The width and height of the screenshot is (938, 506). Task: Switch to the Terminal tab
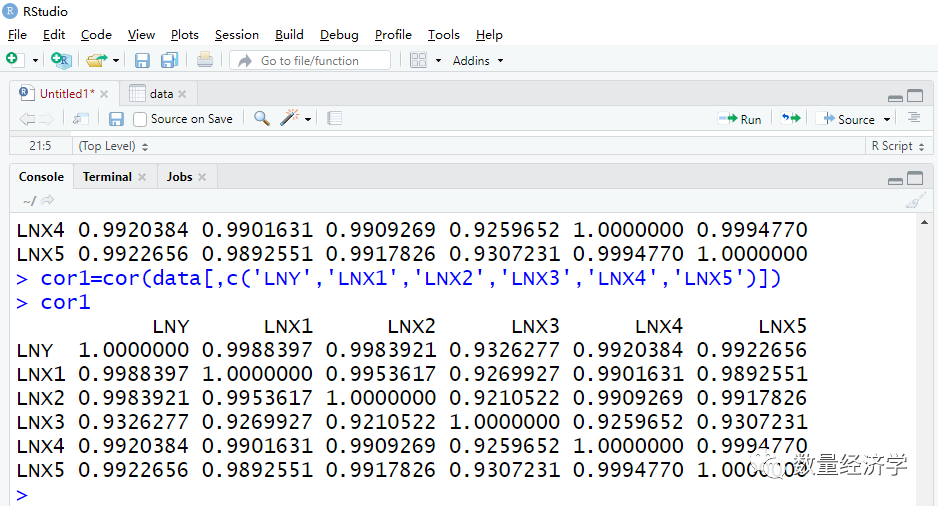pyautogui.click(x=107, y=177)
